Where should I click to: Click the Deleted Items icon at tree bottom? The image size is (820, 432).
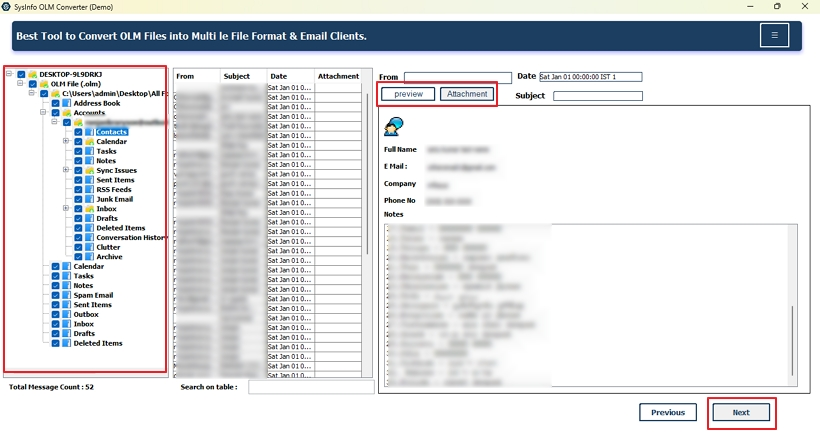(67, 343)
